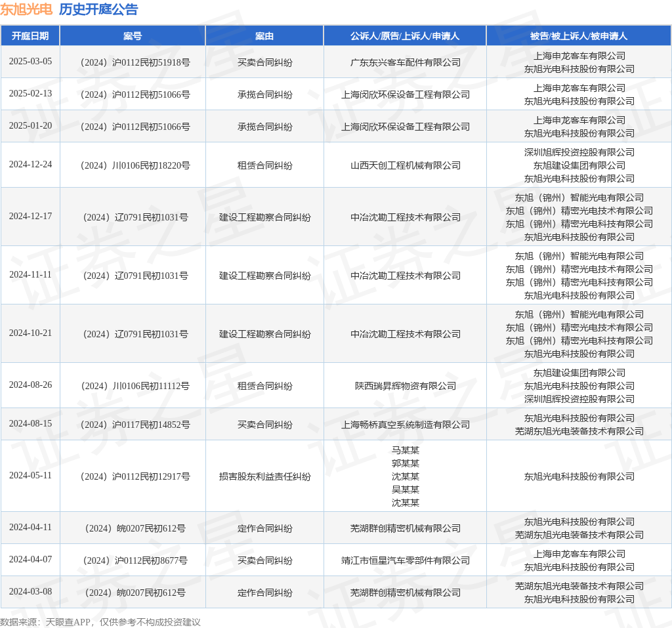Viewport: 672px width, 628px height.
Task: Click the 损害股东利益责任纠纷 cause cell
Action: [265, 476]
